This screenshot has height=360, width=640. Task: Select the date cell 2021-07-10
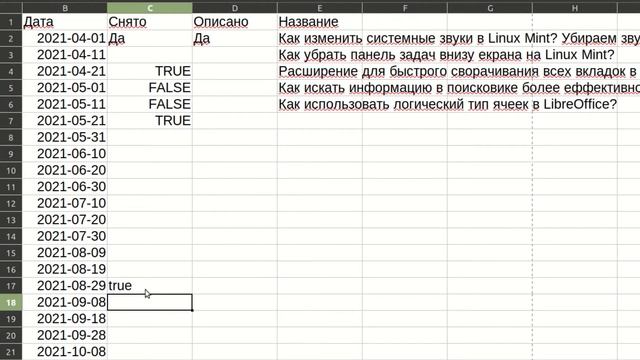(x=64, y=203)
